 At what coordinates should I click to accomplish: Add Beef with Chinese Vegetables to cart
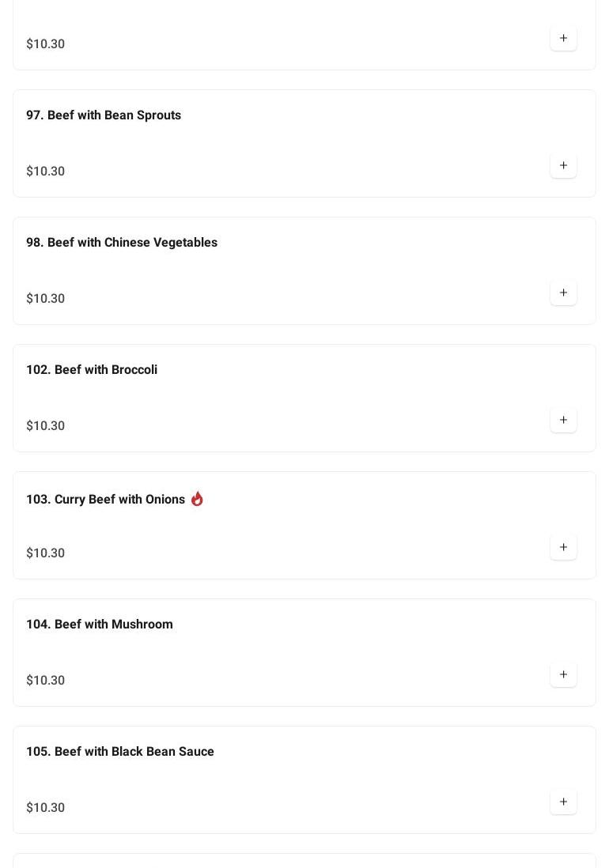(563, 293)
